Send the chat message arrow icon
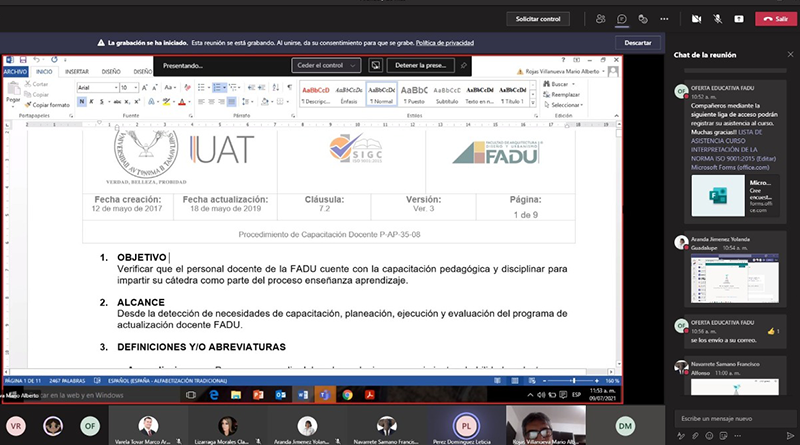Screen dimensions: 800x445 [790, 436]
